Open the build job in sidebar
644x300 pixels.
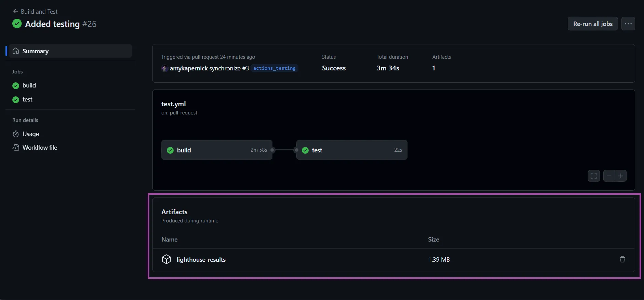tap(29, 85)
